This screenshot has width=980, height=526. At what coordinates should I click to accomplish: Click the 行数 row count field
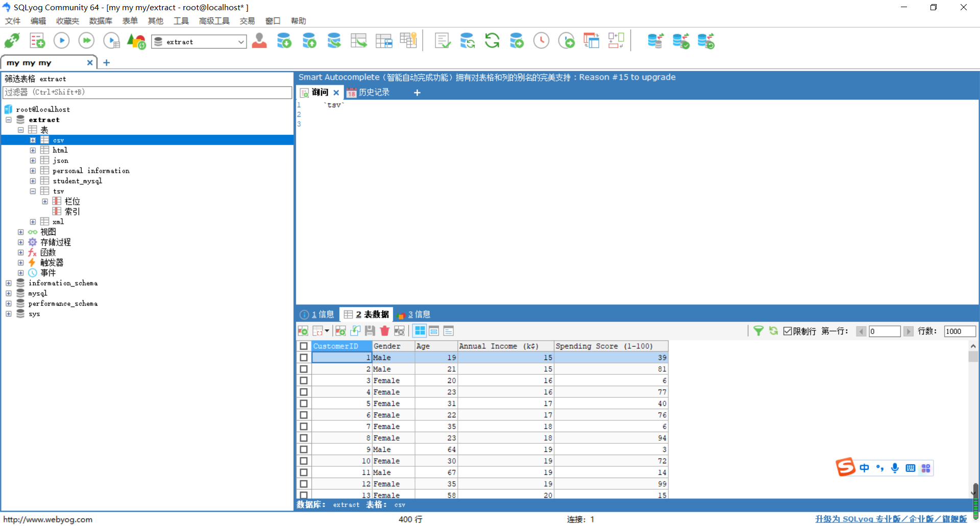(x=960, y=331)
